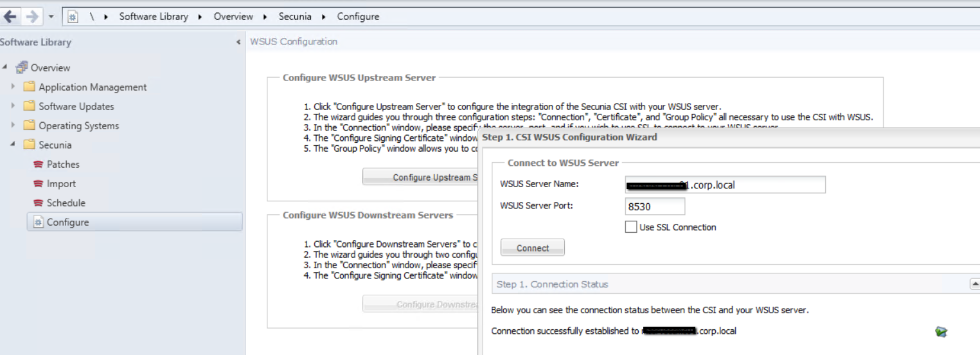Collapse the Software Library navigation pane
The image size is (980, 355).
[239, 42]
